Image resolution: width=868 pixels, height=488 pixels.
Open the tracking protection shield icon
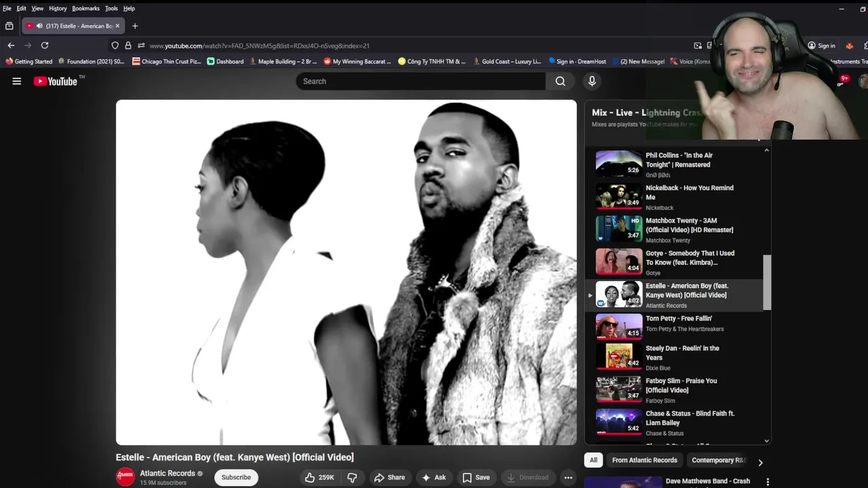tap(115, 45)
